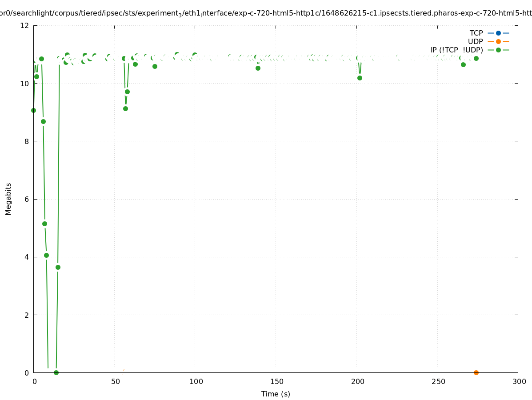Click the green dip point near 200 seconds
Viewport: 532px width, 400px height.
[x=360, y=78]
